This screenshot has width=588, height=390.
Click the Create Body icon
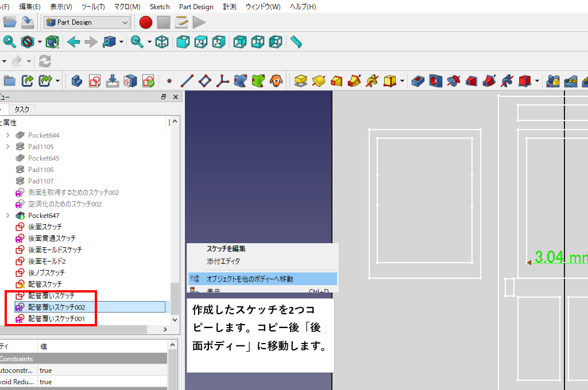click(77, 81)
